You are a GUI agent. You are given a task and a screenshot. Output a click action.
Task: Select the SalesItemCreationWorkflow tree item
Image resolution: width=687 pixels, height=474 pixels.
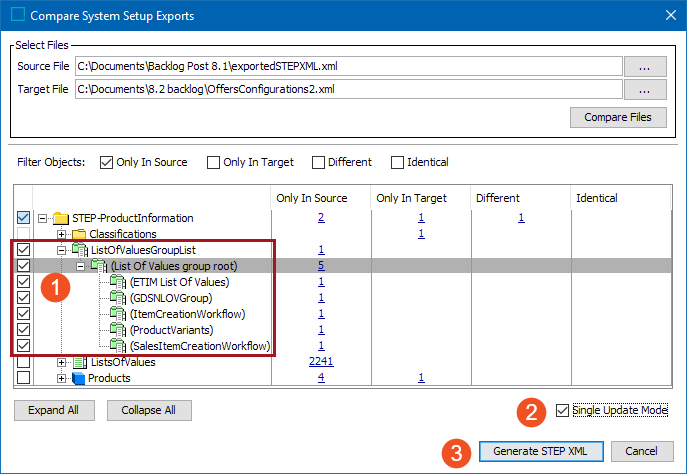(x=199, y=346)
